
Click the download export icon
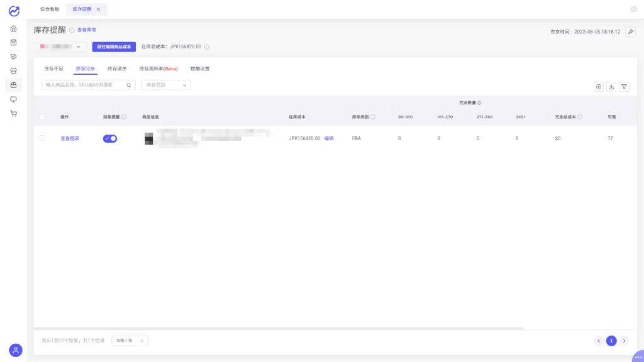(x=611, y=87)
